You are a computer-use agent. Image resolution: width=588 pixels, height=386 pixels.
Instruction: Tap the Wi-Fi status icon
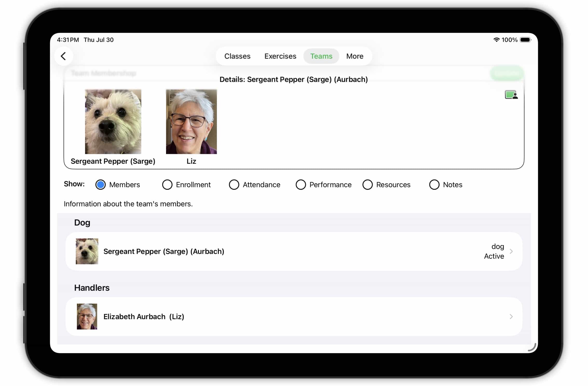point(496,40)
